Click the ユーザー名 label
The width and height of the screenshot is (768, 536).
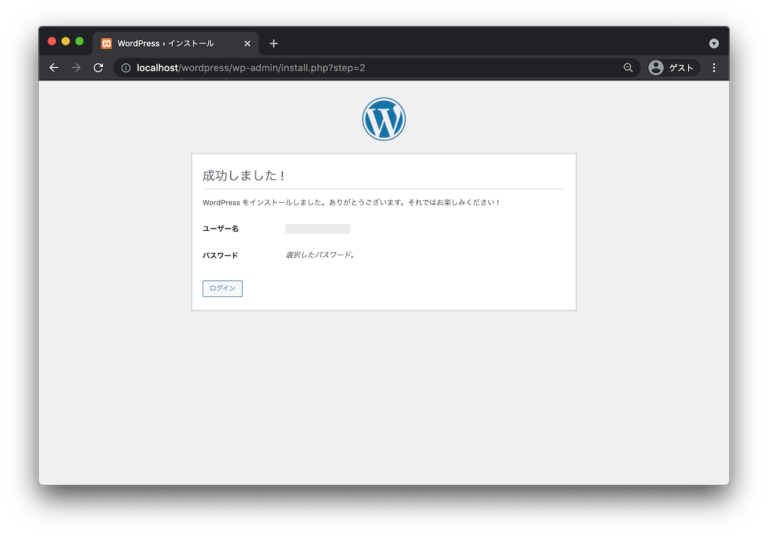tap(220, 229)
